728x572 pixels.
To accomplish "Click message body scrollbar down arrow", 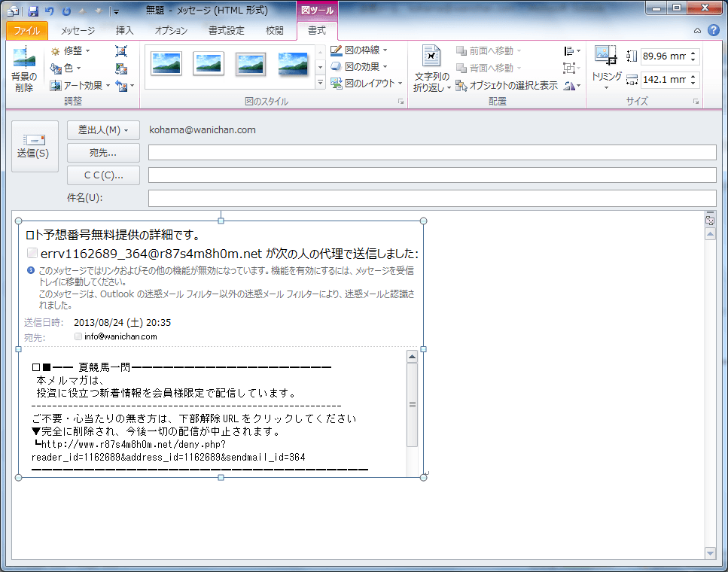I will [x=710, y=553].
